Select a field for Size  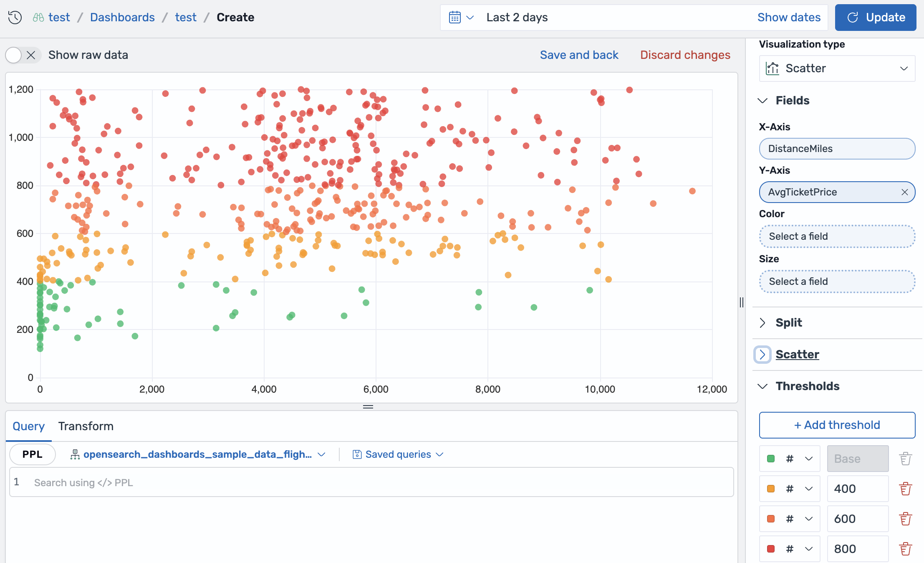(x=837, y=281)
